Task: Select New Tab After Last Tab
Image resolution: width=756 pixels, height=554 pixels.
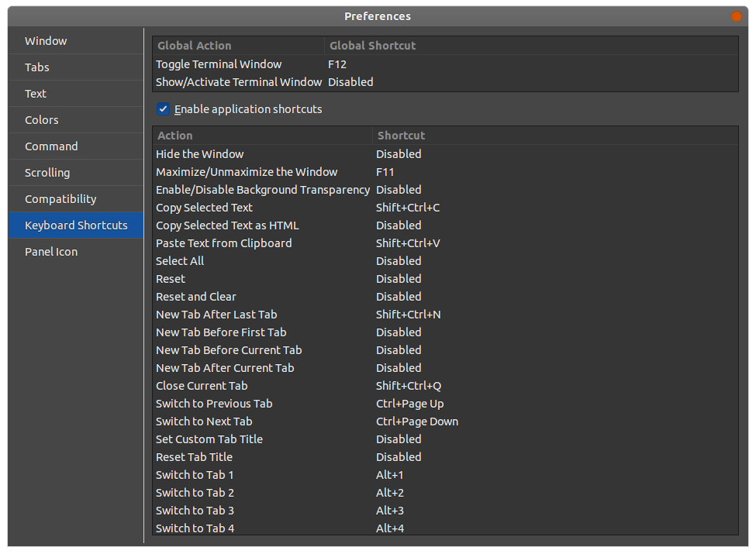Action: click(x=216, y=315)
